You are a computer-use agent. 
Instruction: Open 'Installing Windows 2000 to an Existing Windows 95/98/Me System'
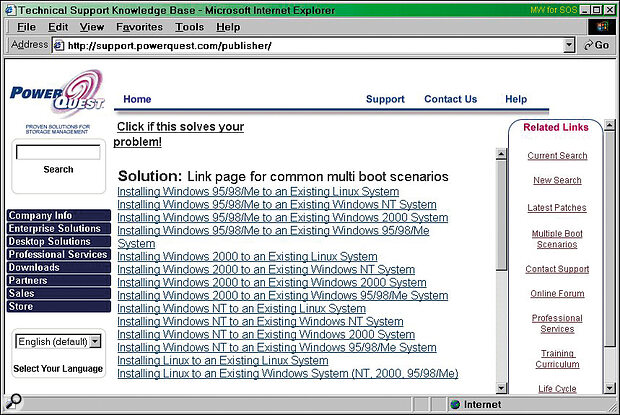coord(283,296)
